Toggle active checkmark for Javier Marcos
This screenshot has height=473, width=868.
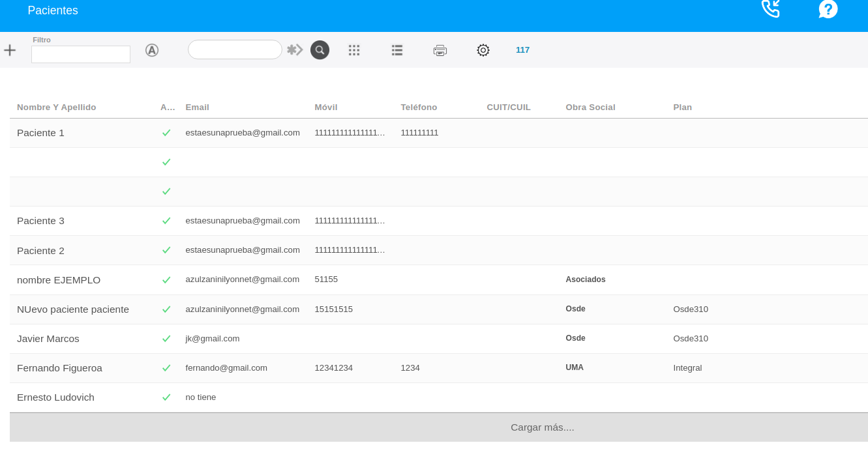[x=166, y=339]
